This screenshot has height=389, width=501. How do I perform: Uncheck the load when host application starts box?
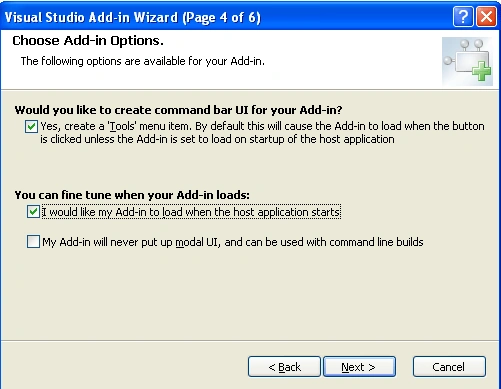(x=33, y=212)
